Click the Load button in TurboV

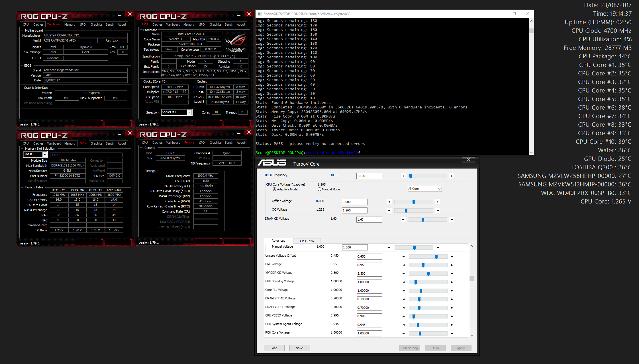pyautogui.click(x=274, y=348)
